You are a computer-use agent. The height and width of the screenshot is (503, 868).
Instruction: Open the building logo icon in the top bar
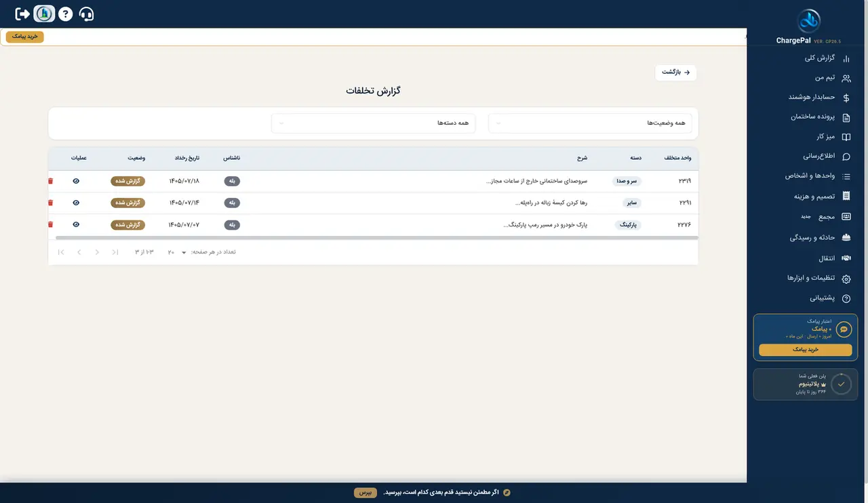(x=44, y=14)
